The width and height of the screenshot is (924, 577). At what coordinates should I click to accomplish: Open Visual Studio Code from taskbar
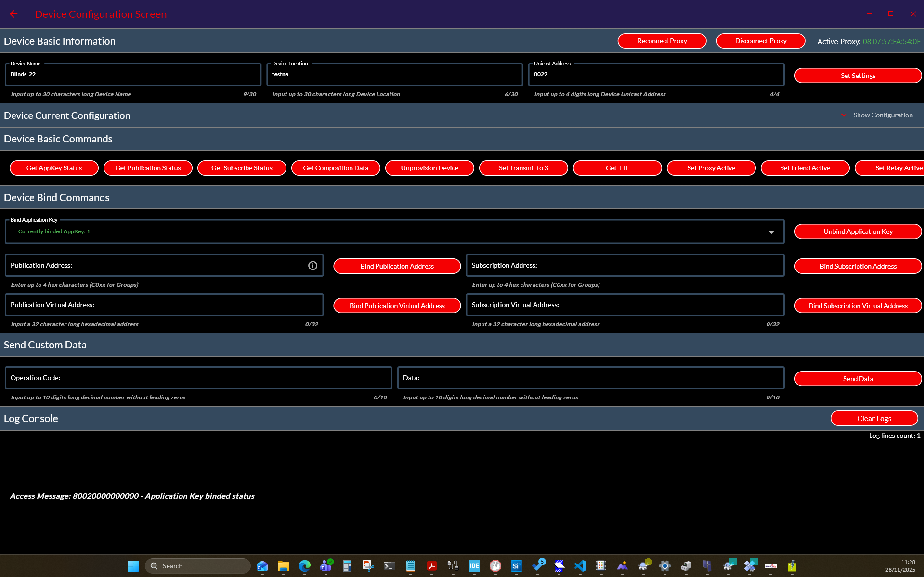[580, 566]
